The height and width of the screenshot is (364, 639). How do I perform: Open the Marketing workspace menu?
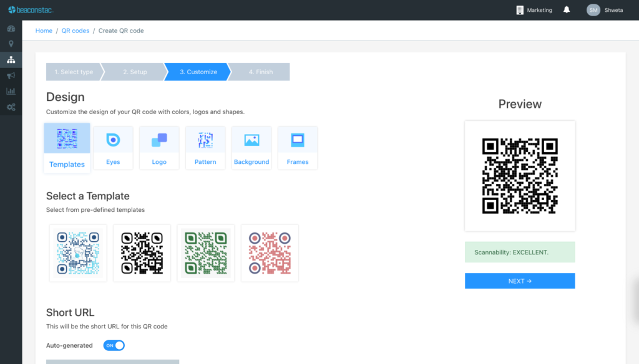tap(534, 9)
